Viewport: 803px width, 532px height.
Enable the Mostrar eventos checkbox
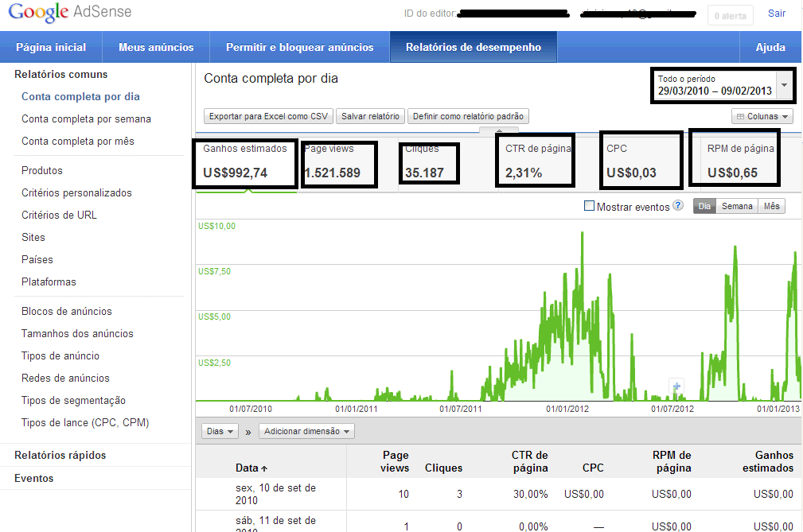[x=590, y=206]
